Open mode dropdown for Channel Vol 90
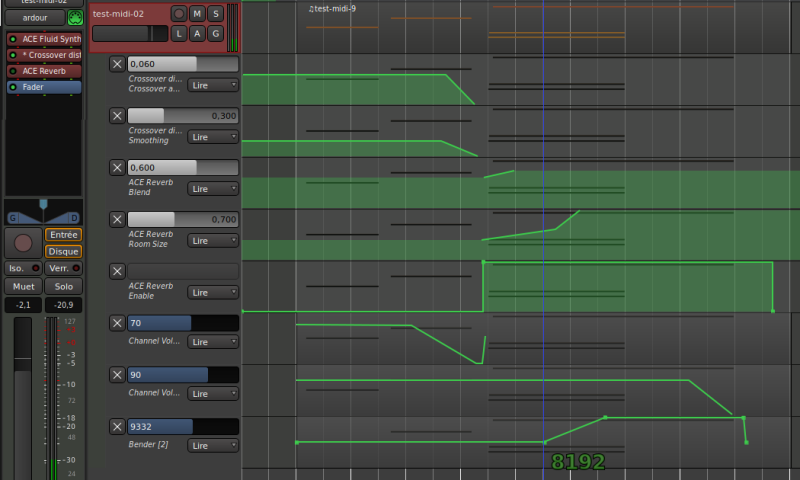 pos(213,394)
